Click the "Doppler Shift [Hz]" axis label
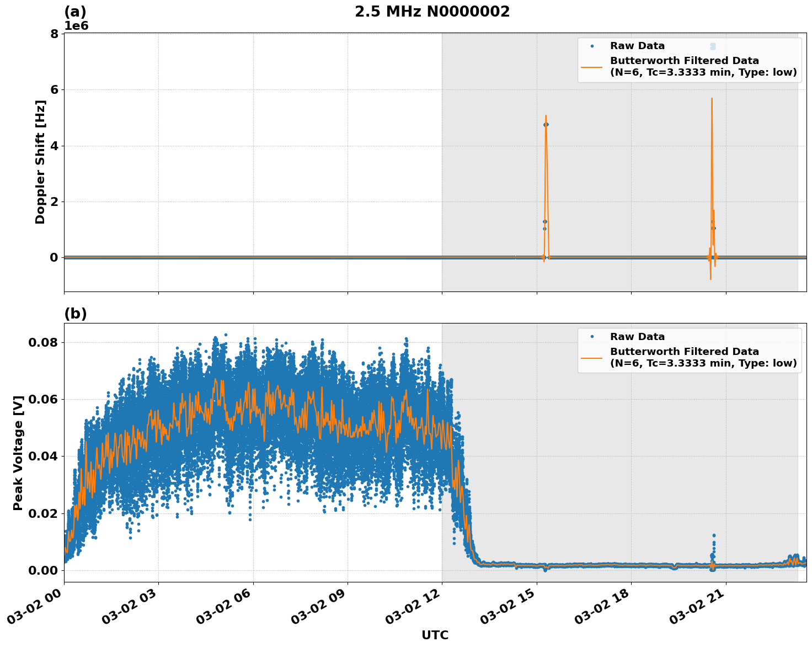Screen dimensions: 812x647 (x=40, y=162)
